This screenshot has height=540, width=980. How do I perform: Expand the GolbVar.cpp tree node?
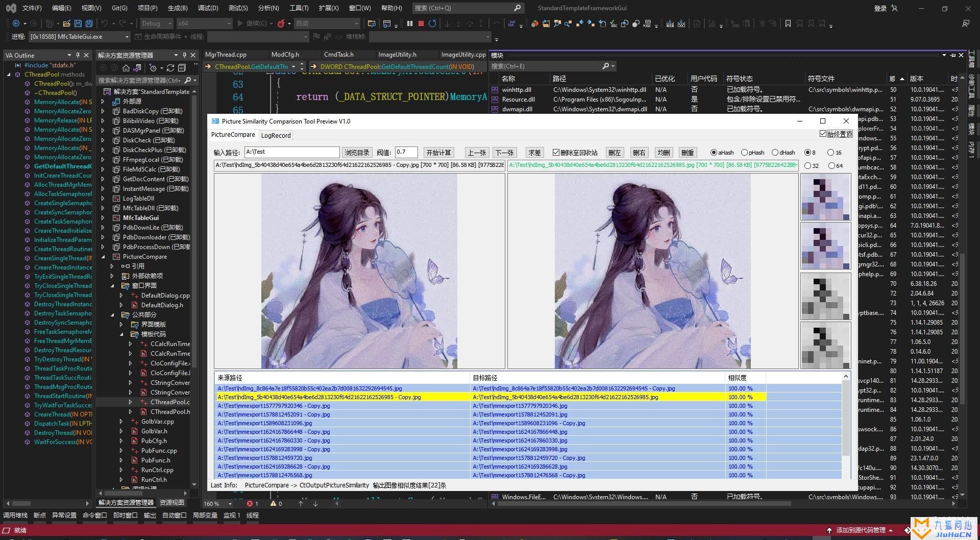click(x=121, y=422)
